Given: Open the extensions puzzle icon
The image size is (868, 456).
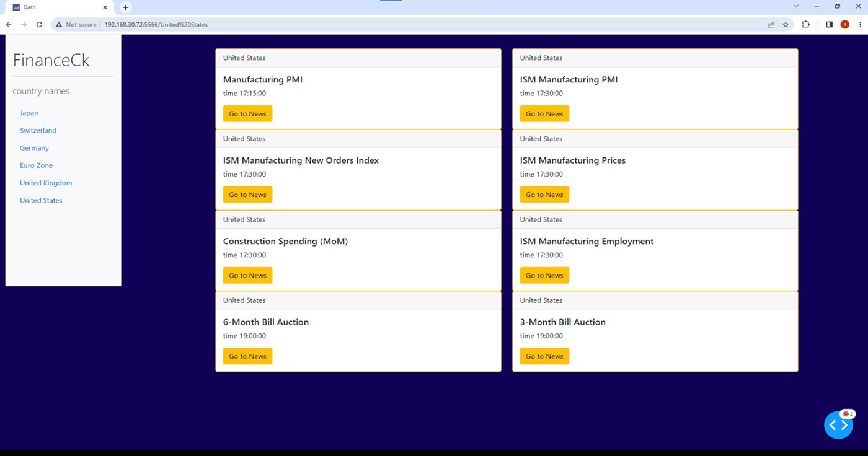Looking at the screenshot, I should (x=806, y=25).
